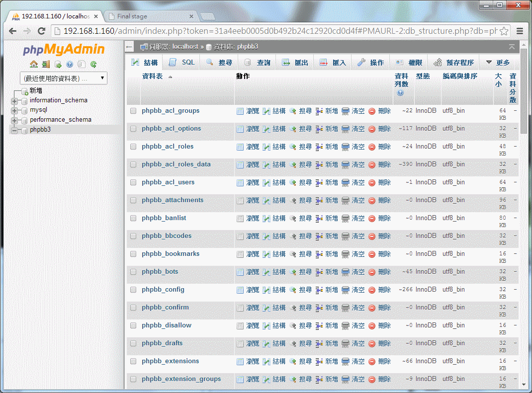Open the 權限 privileges tab
532x393 pixels.
click(409, 63)
